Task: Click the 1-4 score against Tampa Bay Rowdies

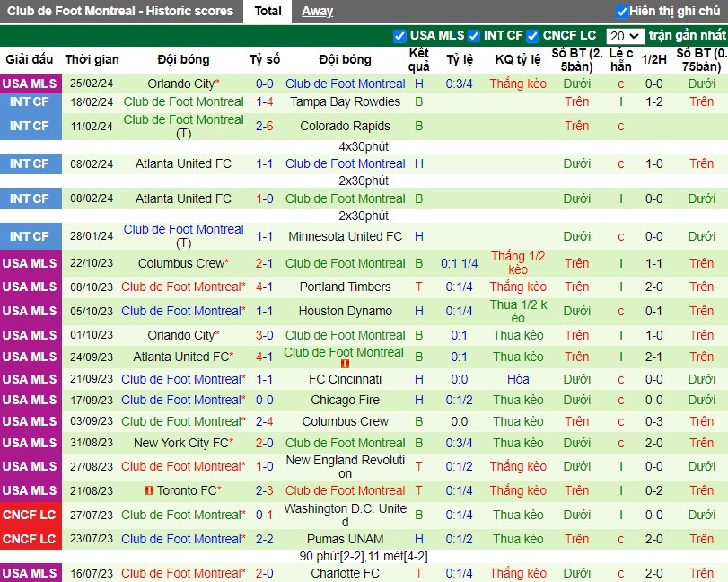Action: click(x=264, y=101)
